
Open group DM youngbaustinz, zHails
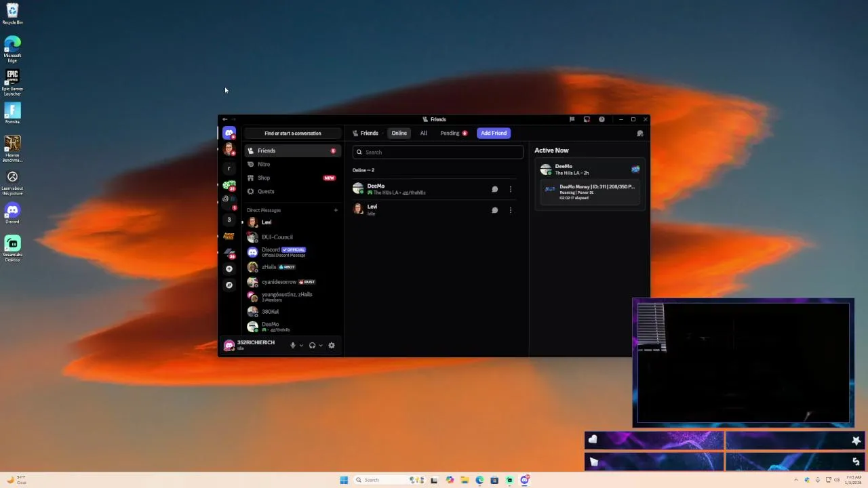(x=292, y=297)
